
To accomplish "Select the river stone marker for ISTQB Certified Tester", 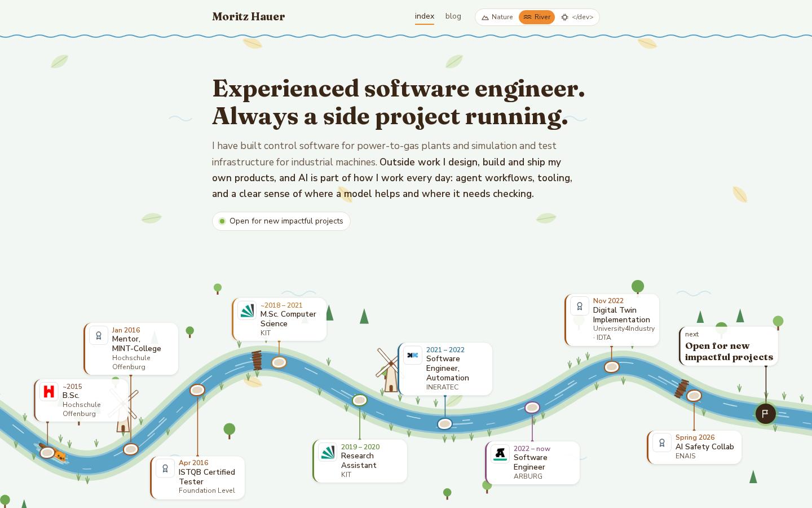I will 197,390.
